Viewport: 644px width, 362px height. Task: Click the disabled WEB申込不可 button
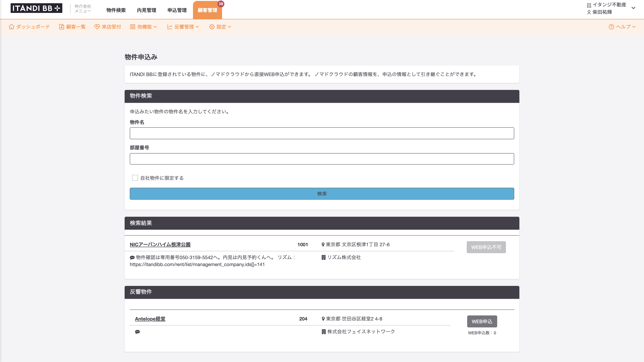point(486,247)
